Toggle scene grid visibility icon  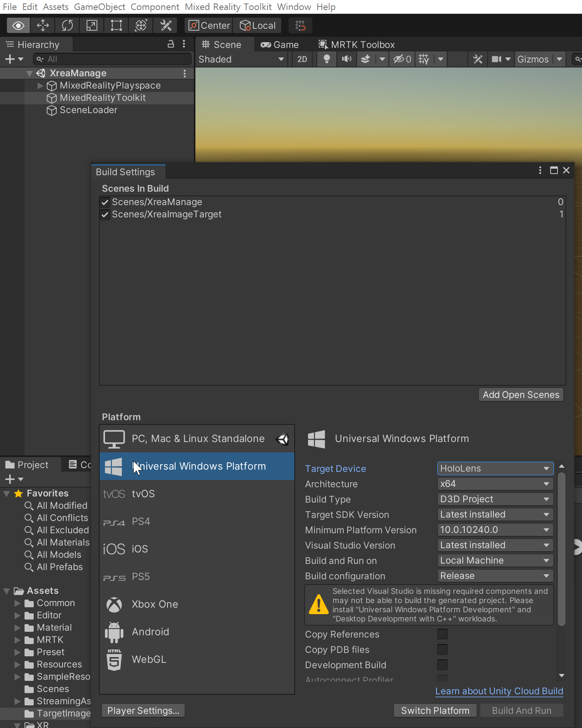(x=424, y=59)
